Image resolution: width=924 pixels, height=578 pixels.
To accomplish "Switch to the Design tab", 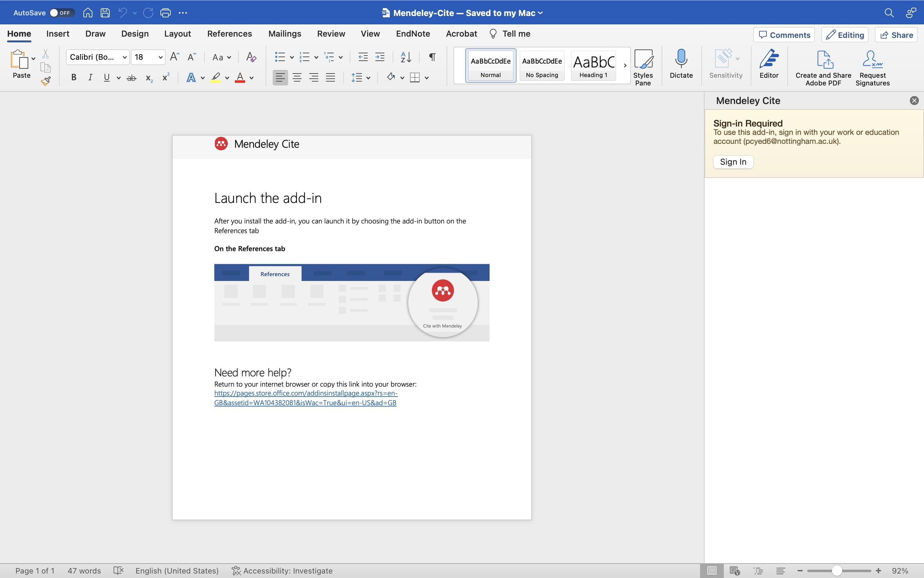I will click(135, 34).
